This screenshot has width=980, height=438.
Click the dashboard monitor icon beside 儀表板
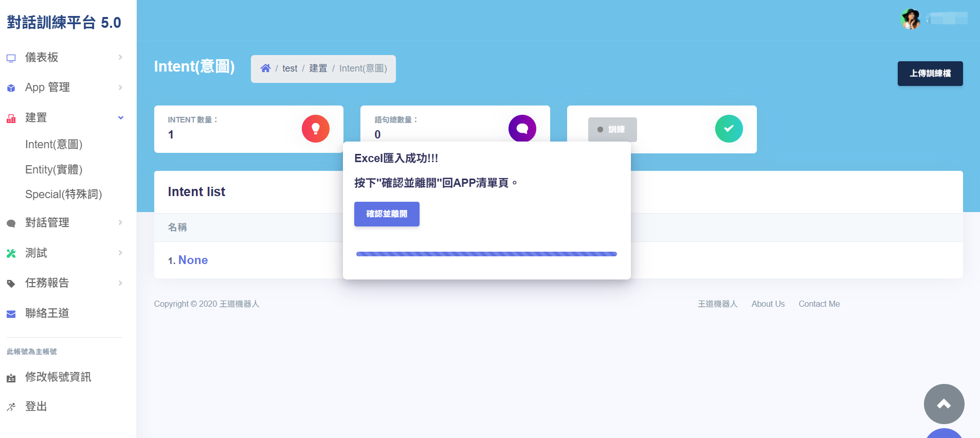(x=11, y=58)
